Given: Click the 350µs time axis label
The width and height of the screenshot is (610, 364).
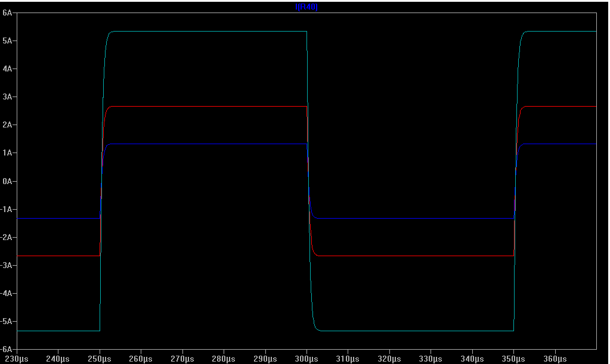Looking at the screenshot, I should tap(513, 359).
